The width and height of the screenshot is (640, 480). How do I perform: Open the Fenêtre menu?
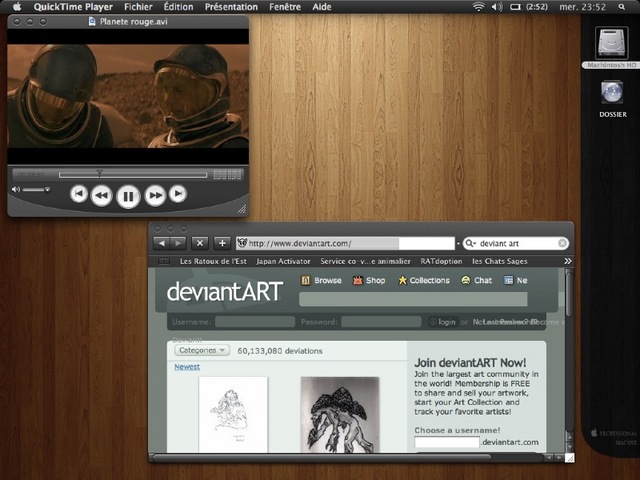click(x=285, y=7)
